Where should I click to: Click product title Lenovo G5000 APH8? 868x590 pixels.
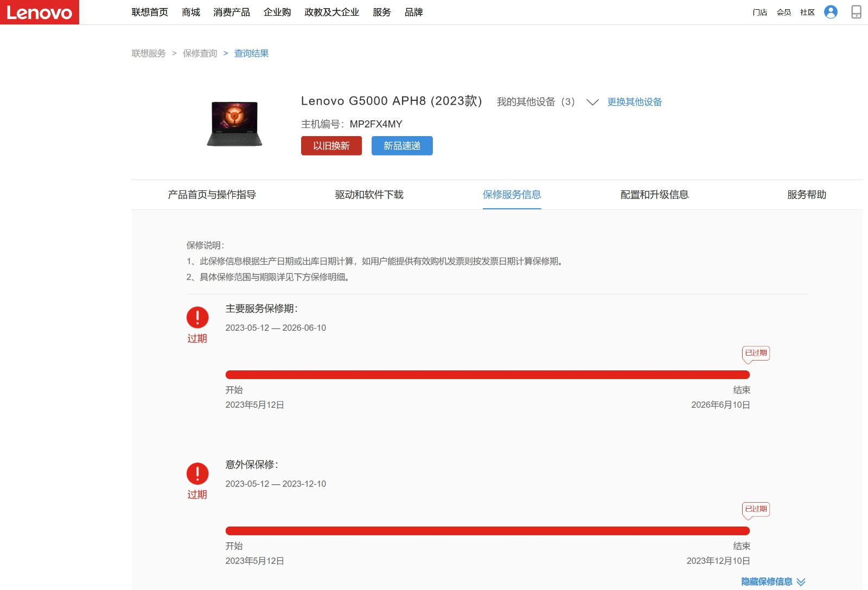click(392, 101)
